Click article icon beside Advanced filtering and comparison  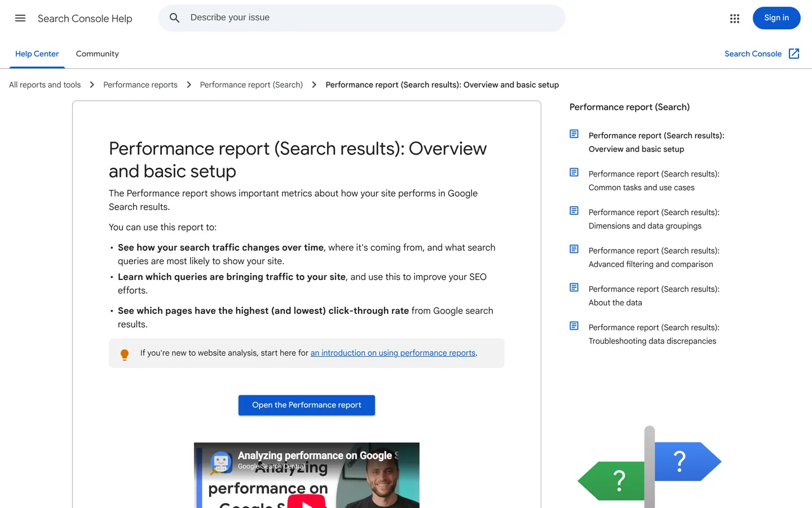574,249
